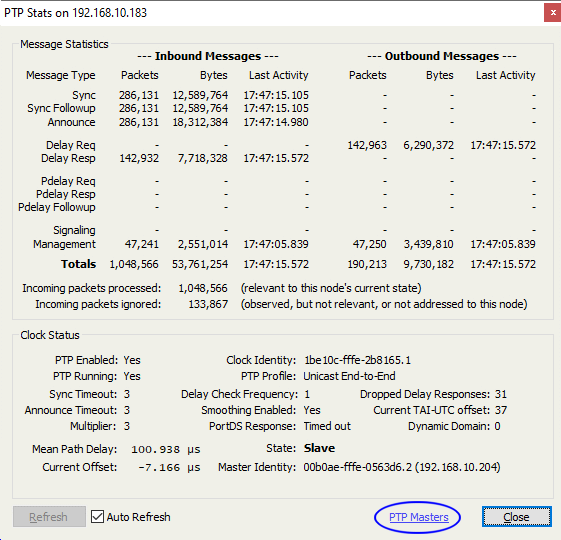561x540 pixels.
Task: Open the PTP Masters link
Action: pos(419,517)
